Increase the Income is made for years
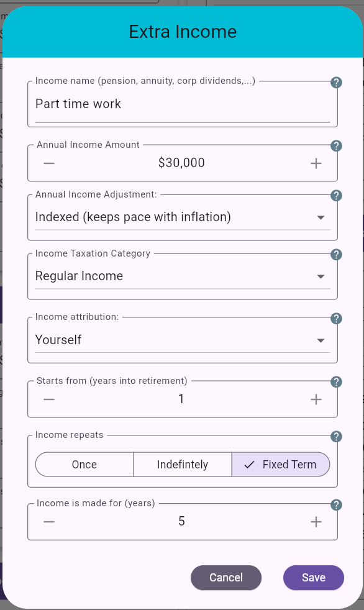 click(316, 521)
